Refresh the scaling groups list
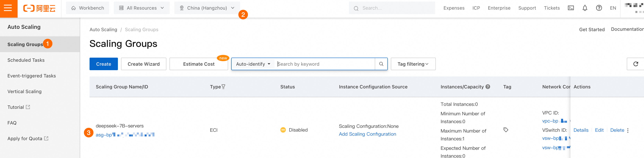The height and width of the screenshot is (158, 644). [x=636, y=64]
